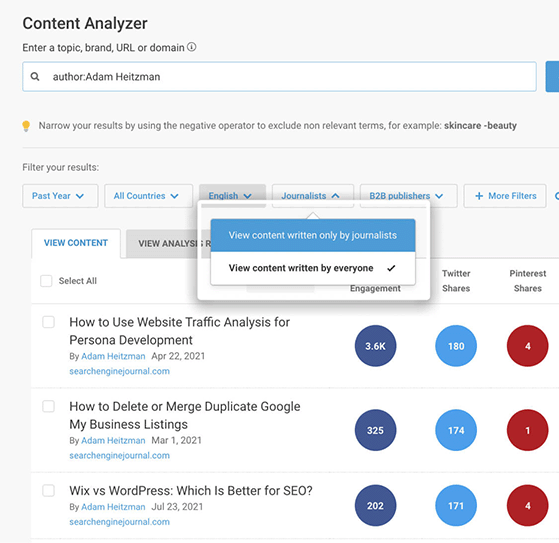Open the Past Year date dropdown
559x543 pixels.
60,196
